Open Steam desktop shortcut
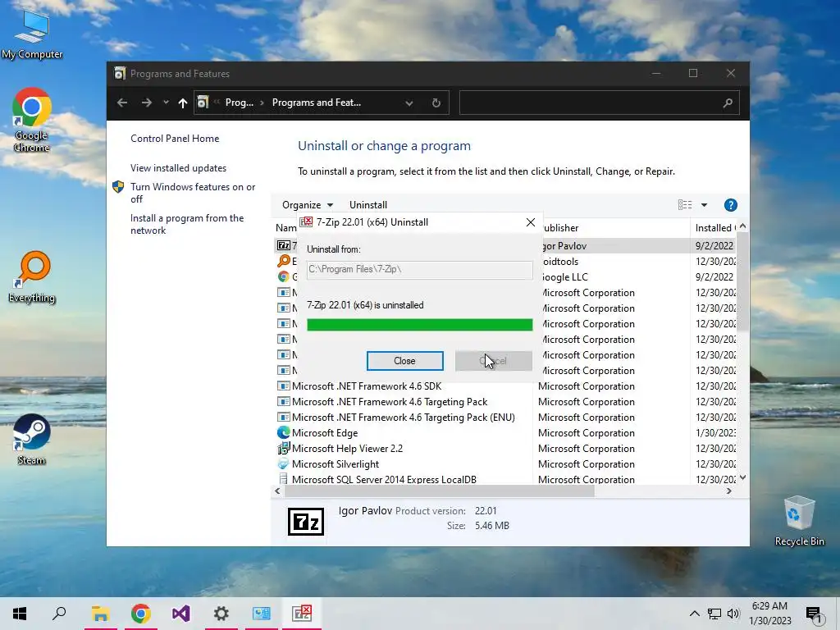 (x=32, y=440)
